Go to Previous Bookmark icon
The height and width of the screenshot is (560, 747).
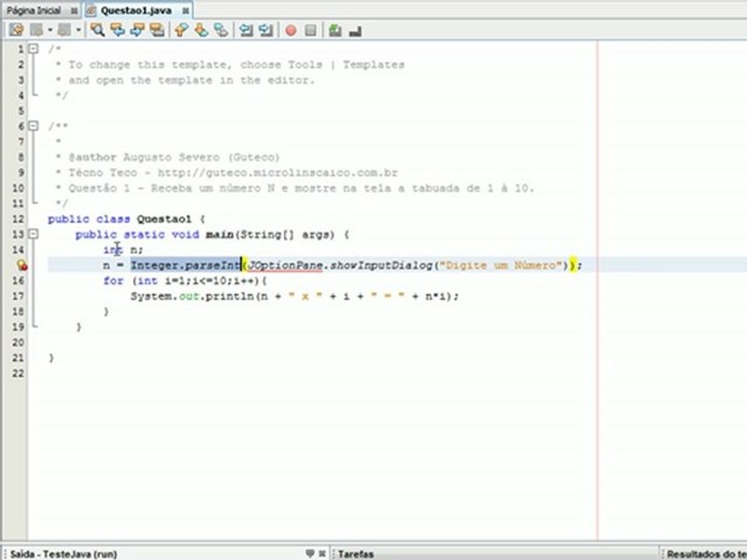(x=181, y=30)
